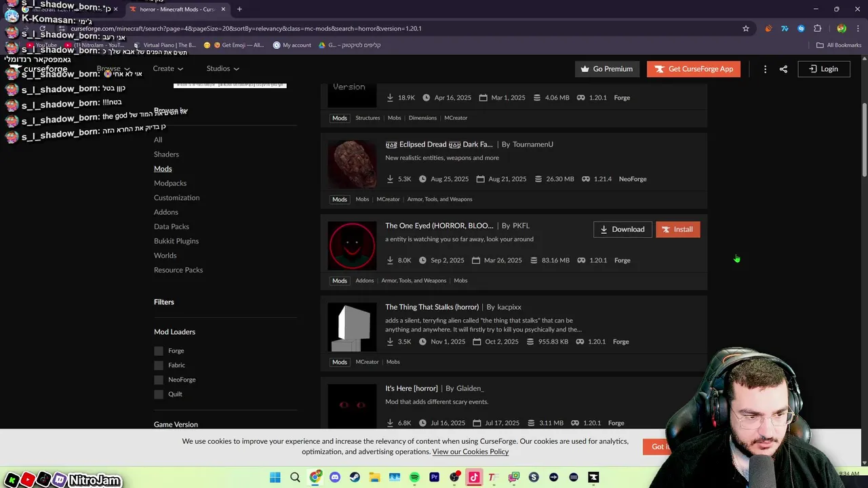The width and height of the screenshot is (868, 488).
Task: Select the Bukkit Plugins category
Action: tap(176, 241)
